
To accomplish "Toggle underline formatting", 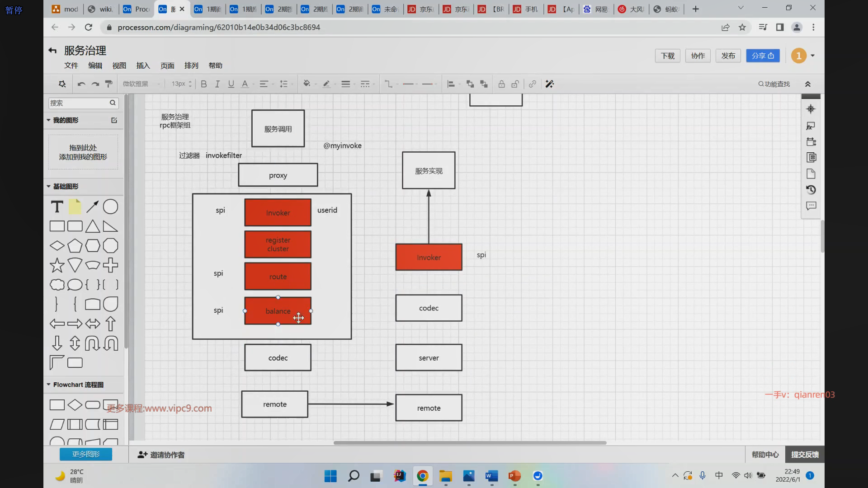I will point(231,84).
